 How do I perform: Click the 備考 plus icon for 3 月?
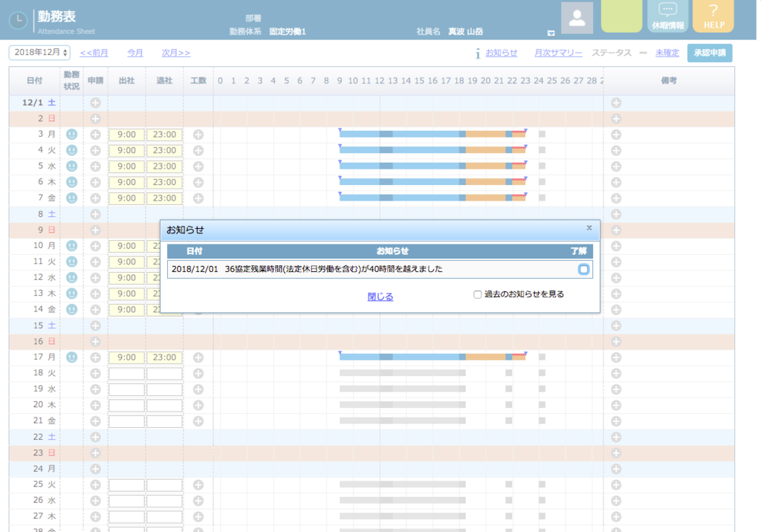point(616,134)
